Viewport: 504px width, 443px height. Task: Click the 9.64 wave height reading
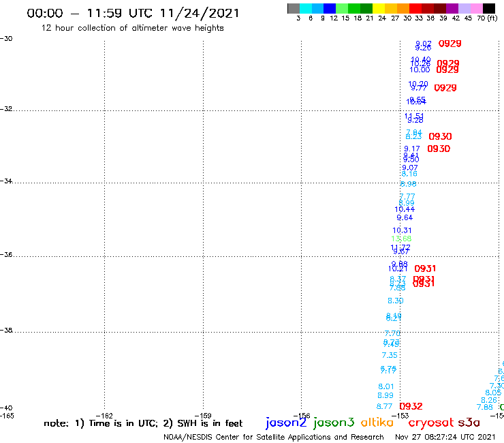405,217
